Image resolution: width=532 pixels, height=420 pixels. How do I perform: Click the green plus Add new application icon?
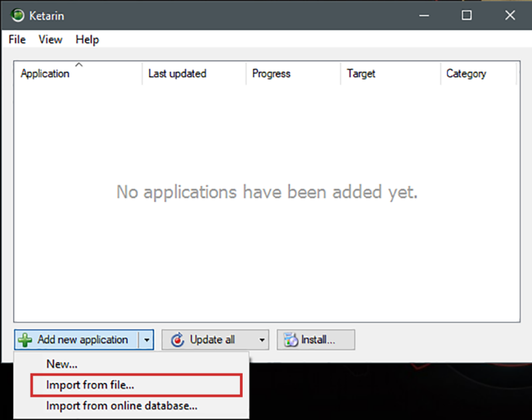click(25, 340)
